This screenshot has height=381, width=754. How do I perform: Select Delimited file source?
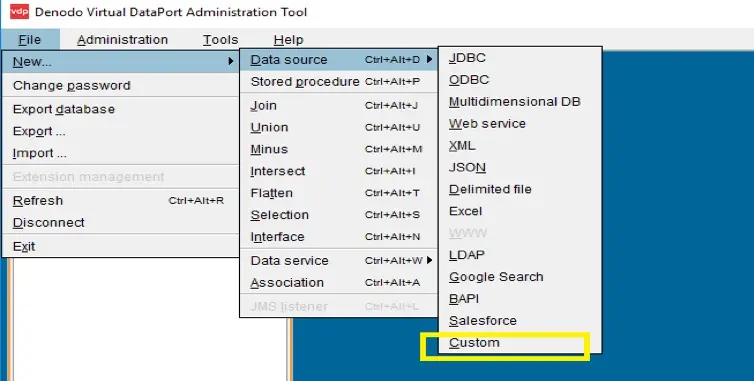click(520, 189)
